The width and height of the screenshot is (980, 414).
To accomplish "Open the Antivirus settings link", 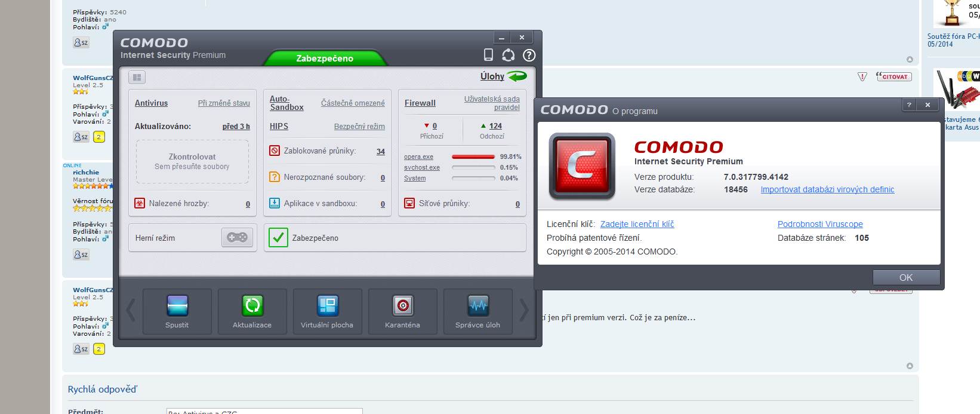I will 151,103.
